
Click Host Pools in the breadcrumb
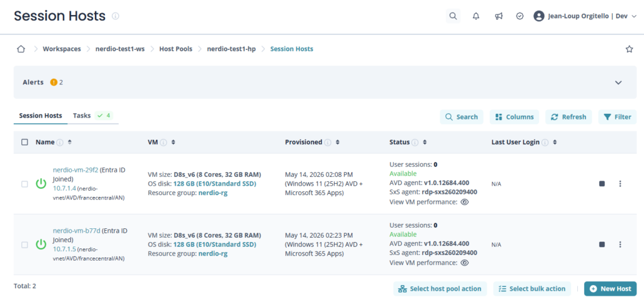point(176,49)
